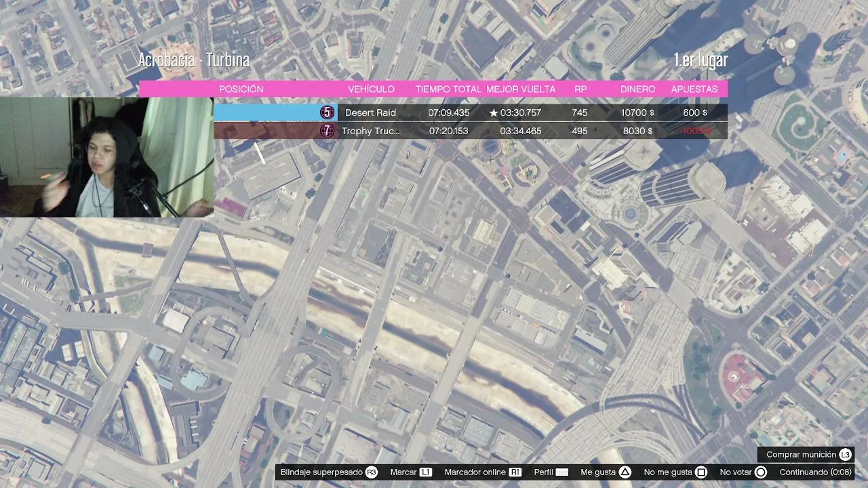Click the TIEMPO TOTAL column header

point(448,89)
